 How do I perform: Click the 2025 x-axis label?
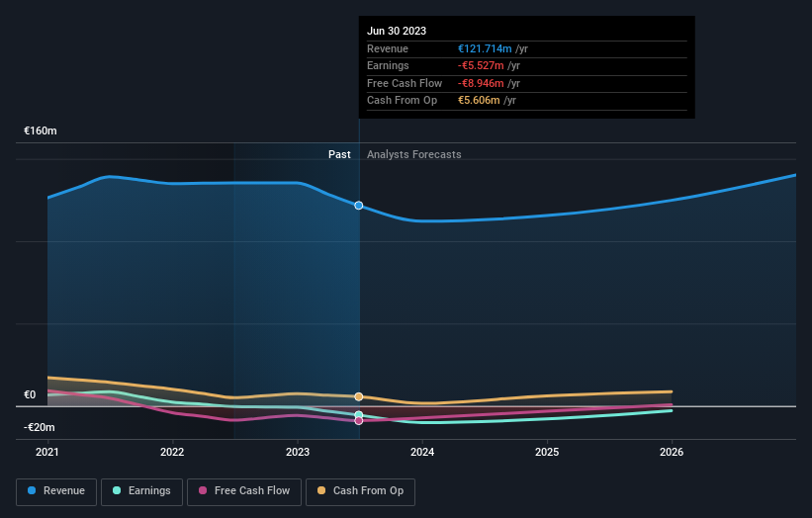547,452
